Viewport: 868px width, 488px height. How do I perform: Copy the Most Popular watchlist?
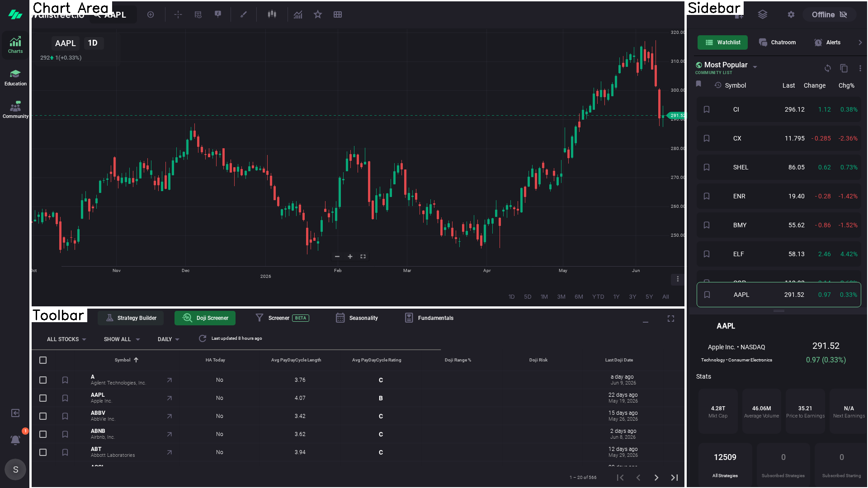pos(844,68)
